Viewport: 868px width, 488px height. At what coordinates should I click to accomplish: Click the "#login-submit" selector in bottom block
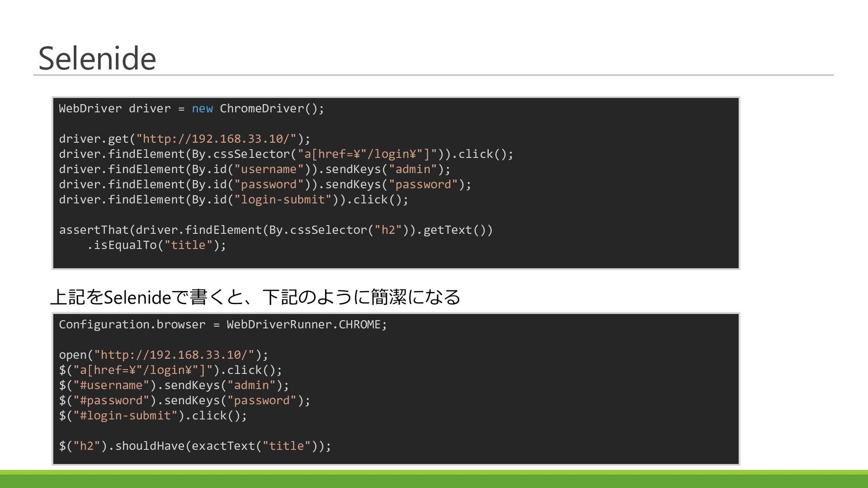[125, 416]
